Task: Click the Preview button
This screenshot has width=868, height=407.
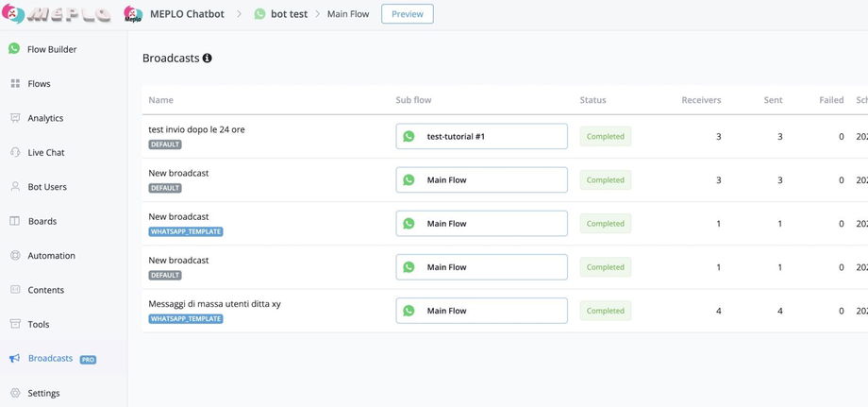Action: click(x=407, y=14)
